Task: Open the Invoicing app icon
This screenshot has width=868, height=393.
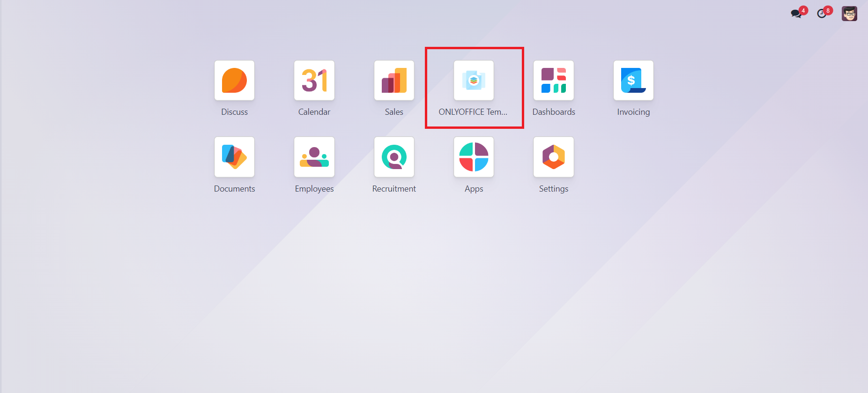Action: pyautogui.click(x=633, y=81)
